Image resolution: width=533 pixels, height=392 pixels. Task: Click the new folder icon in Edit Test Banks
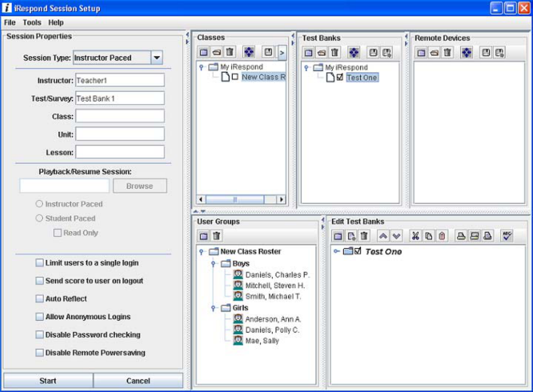pyautogui.click(x=338, y=236)
